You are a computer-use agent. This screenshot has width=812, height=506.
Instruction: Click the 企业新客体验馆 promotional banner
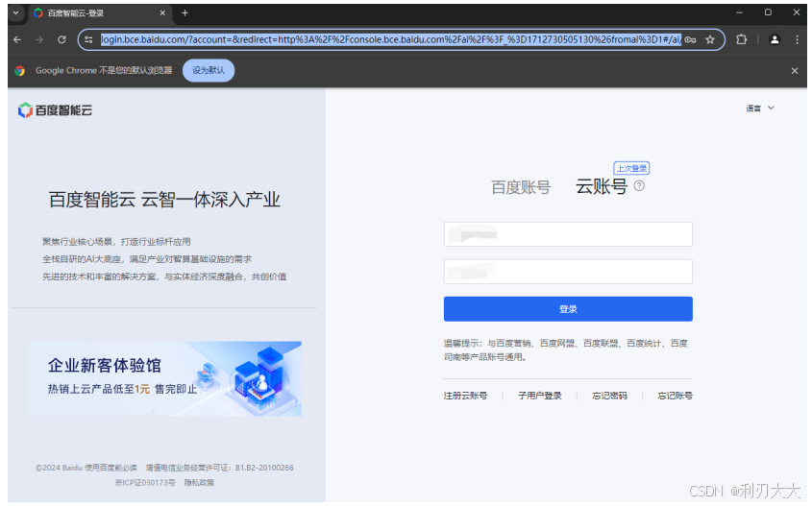(164, 378)
